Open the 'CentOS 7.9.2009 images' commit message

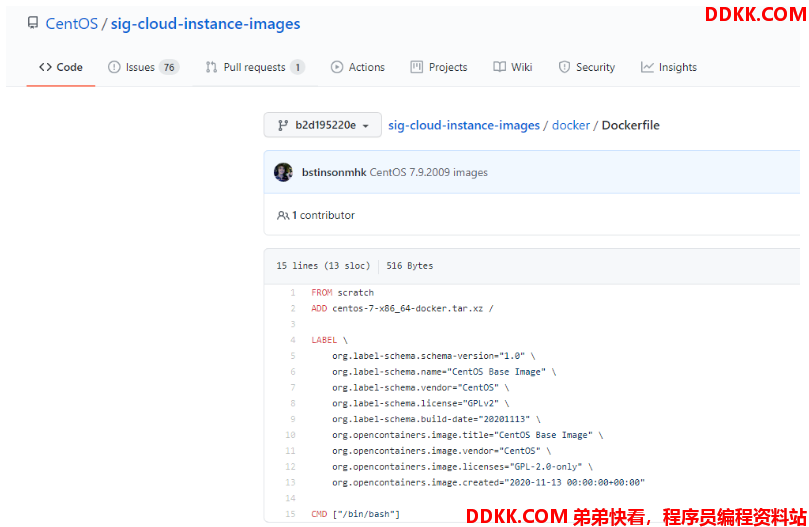tap(429, 172)
